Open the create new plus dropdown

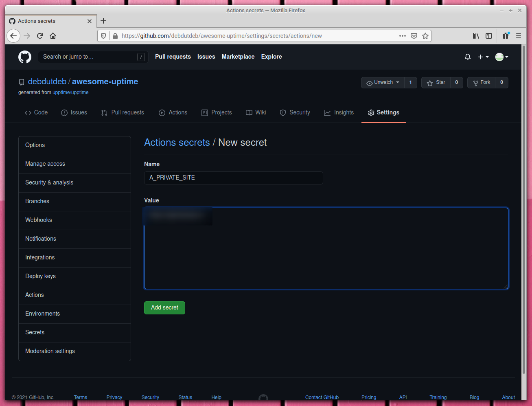point(483,57)
